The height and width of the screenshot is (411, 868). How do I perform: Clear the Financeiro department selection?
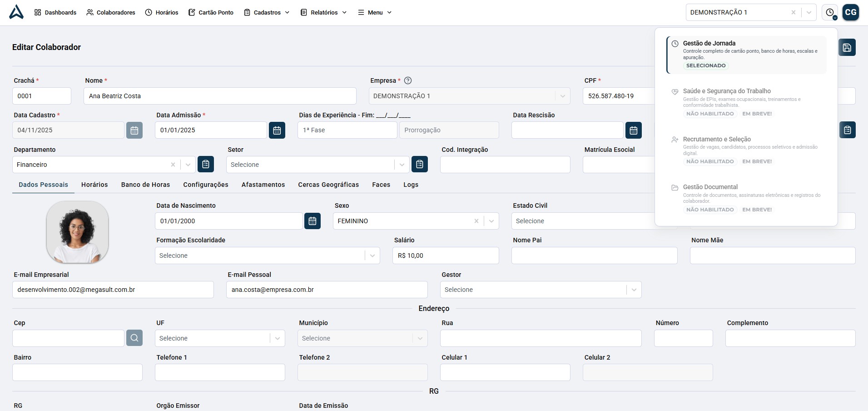tap(173, 165)
